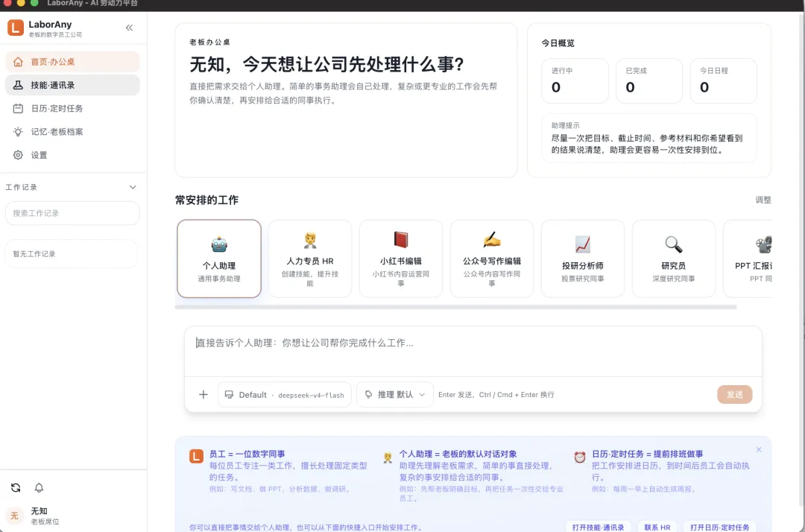Collapse the 工作记录 section chevron
The image size is (805, 532).
[133, 187]
